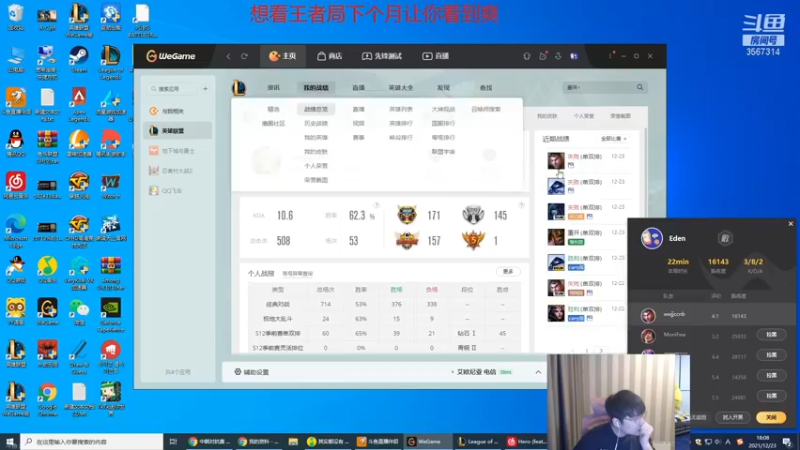Open 我的战绩 navigation item
Image resolution: width=800 pixels, height=450 pixels.
coord(316,88)
